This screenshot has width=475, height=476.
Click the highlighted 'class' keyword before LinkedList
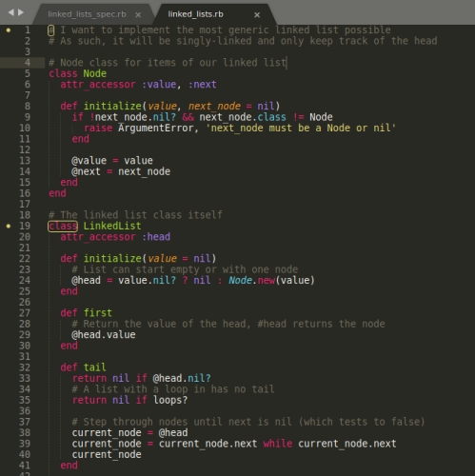[63, 226]
